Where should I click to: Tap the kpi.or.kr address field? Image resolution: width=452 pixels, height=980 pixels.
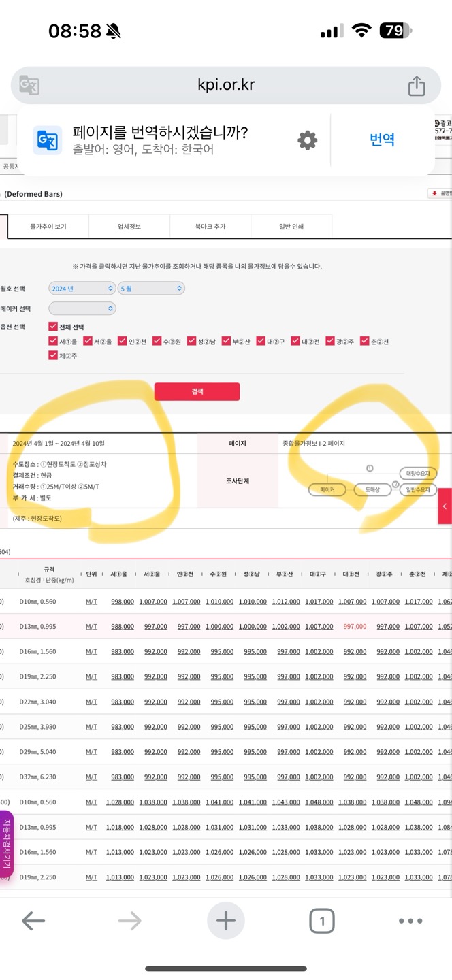point(226,86)
